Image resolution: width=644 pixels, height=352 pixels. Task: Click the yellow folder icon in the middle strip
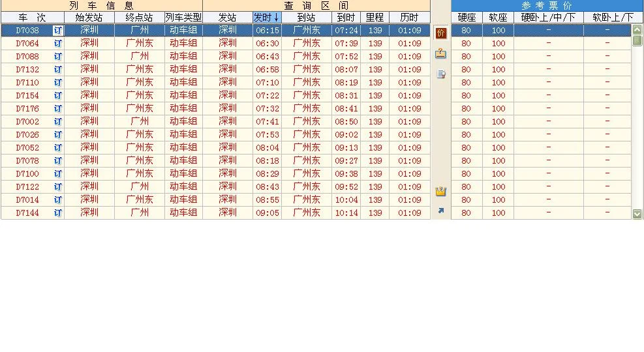(x=440, y=53)
